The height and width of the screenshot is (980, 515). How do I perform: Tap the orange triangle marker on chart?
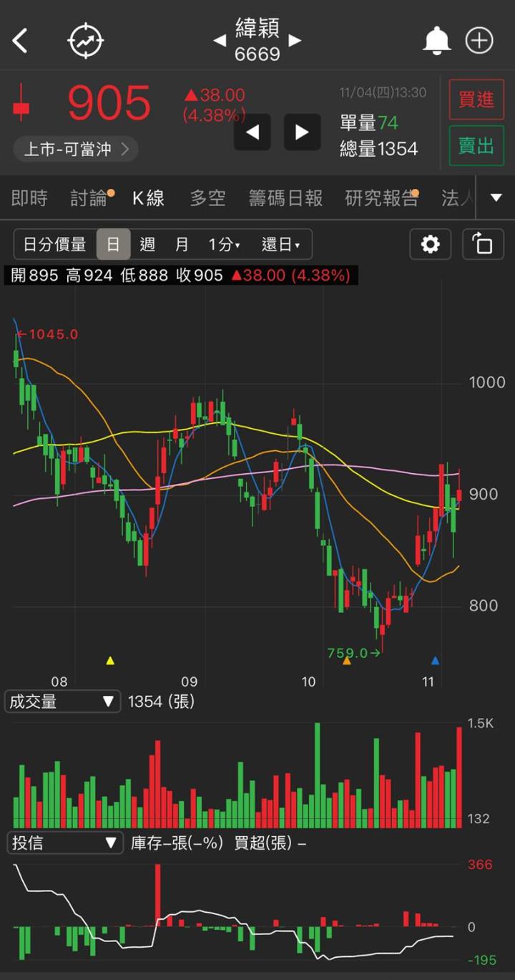(347, 660)
